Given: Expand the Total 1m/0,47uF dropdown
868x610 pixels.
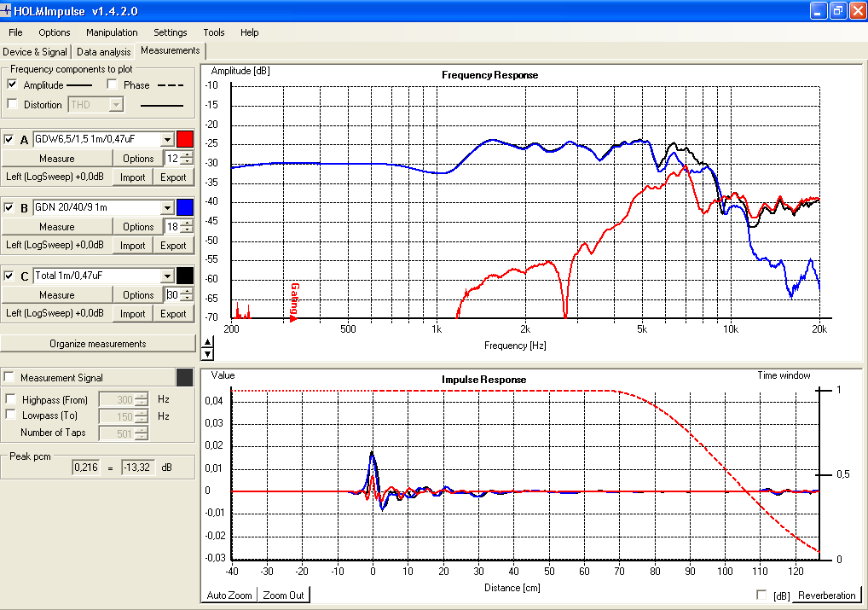Looking at the screenshot, I should point(168,276).
